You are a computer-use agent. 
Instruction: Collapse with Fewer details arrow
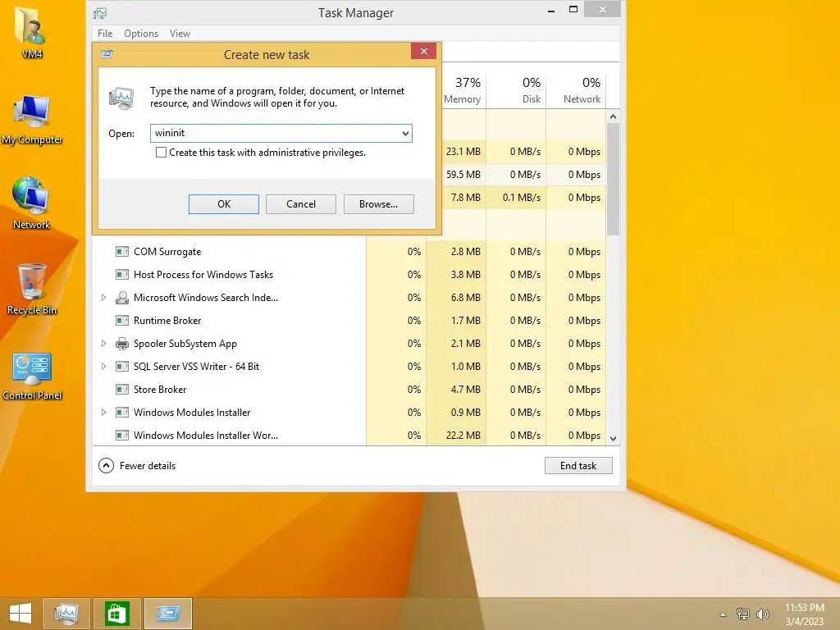click(x=106, y=466)
